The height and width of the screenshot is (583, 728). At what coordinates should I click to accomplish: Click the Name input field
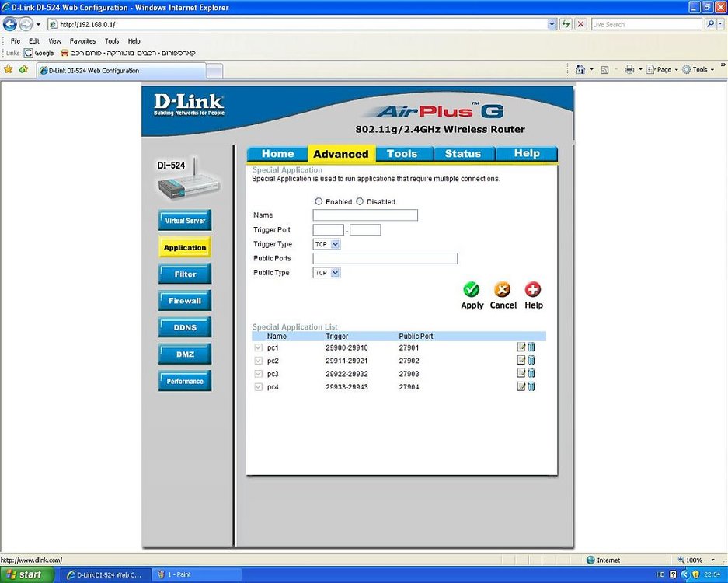pyautogui.click(x=365, y=215)
